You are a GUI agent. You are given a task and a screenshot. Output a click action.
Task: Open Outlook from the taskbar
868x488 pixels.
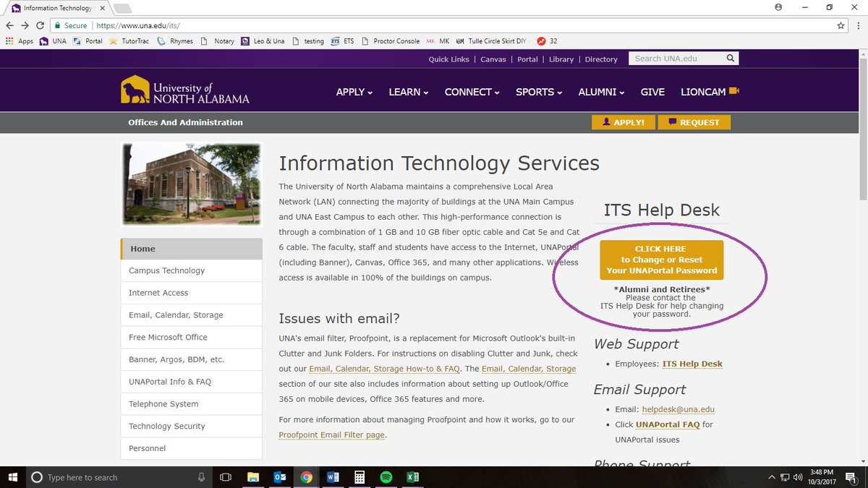click(280, 477)
